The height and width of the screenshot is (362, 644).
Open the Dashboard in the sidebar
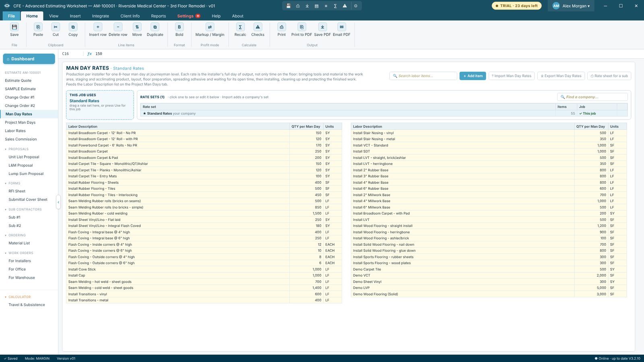[x=29, y=59]
